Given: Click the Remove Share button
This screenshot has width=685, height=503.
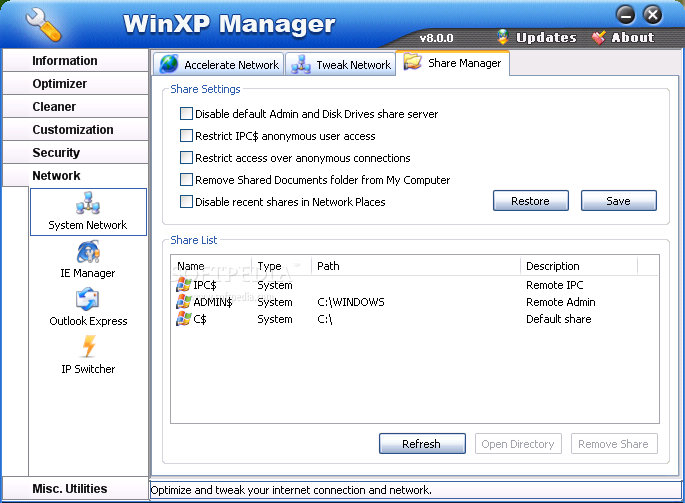Looking at the screenshot, I should pos(614,444).
